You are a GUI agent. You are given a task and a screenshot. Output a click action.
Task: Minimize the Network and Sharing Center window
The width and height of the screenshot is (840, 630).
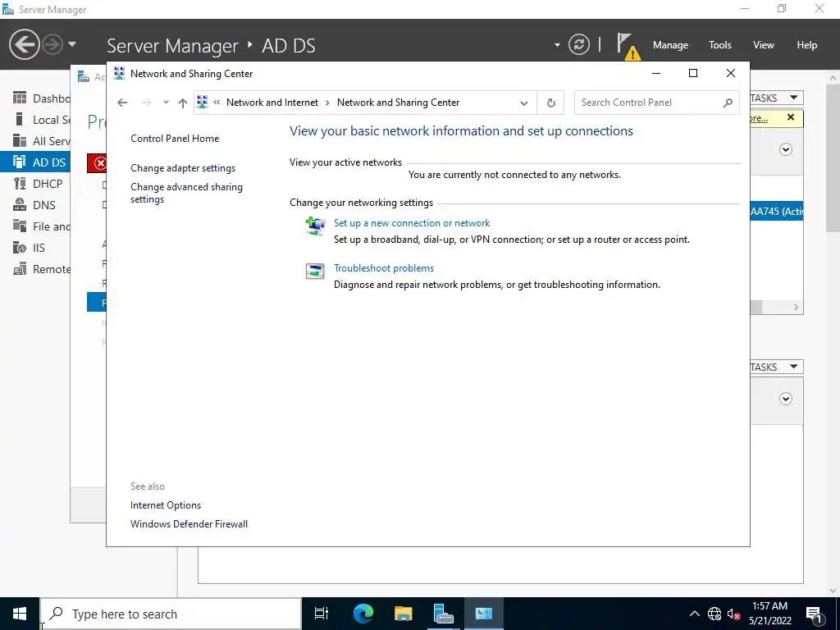[x=655, y=73]
